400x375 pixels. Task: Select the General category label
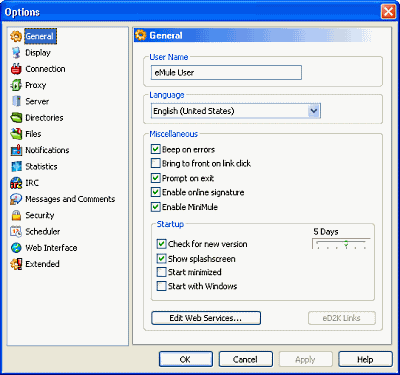40,36
